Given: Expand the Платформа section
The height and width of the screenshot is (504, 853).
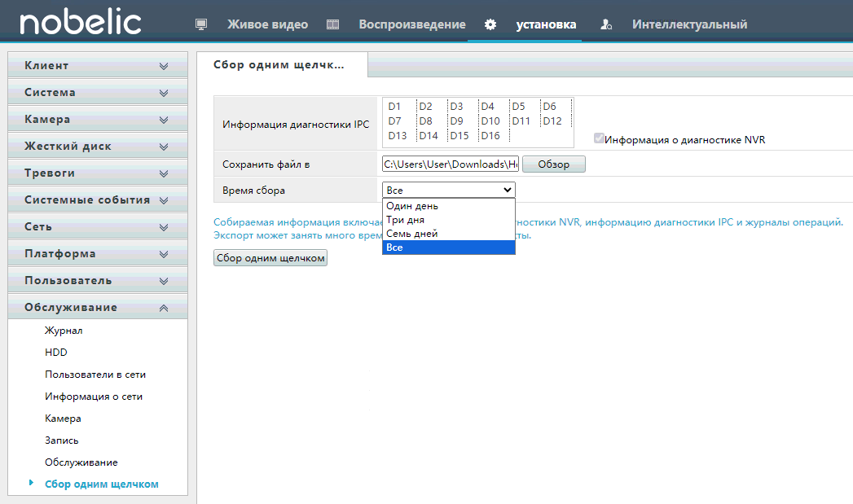Looking at the screenshot, I should tap(98, 254).
